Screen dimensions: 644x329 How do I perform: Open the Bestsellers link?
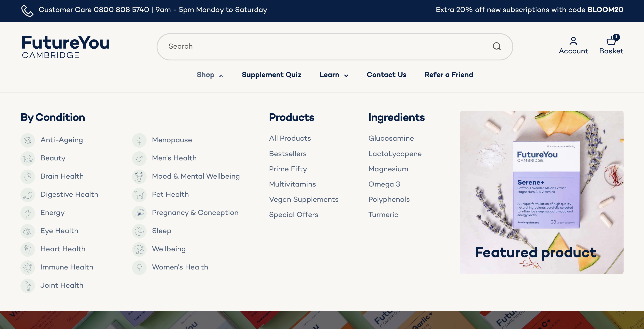tap(288, 154)
